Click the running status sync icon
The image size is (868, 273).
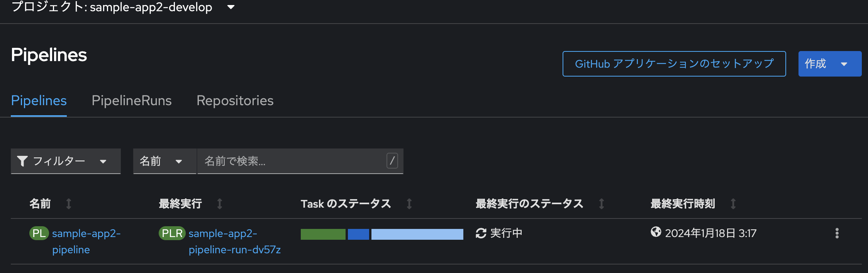(480, 233)
